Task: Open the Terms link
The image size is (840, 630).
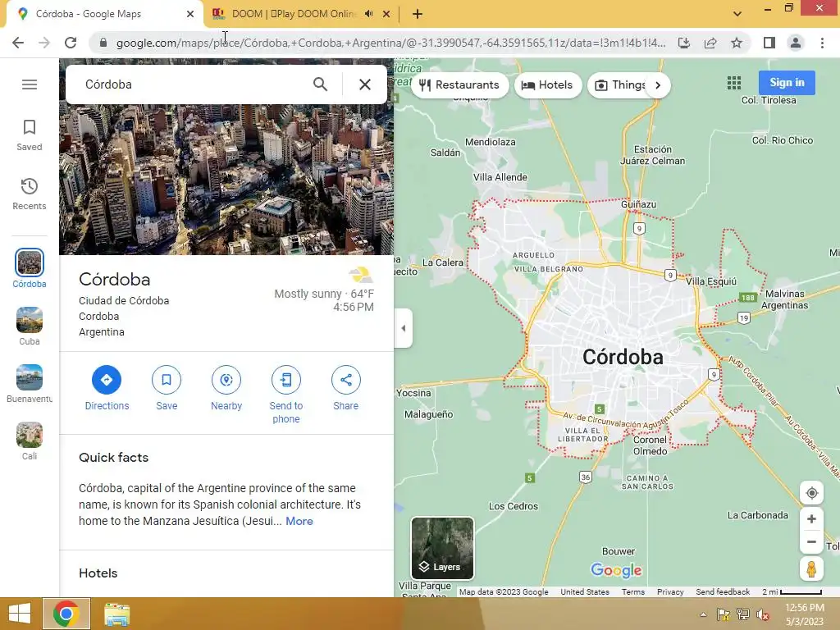Action: tap(633, 592)
